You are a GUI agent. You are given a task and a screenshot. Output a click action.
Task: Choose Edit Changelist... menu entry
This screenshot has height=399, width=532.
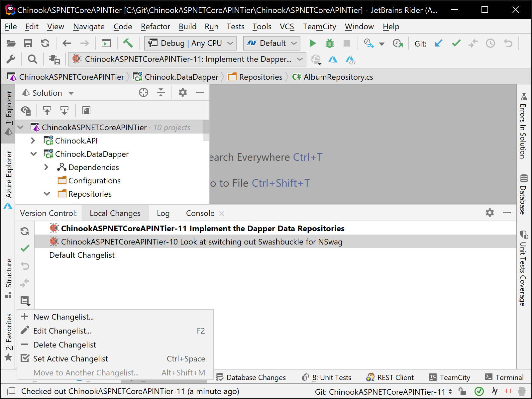115,331
